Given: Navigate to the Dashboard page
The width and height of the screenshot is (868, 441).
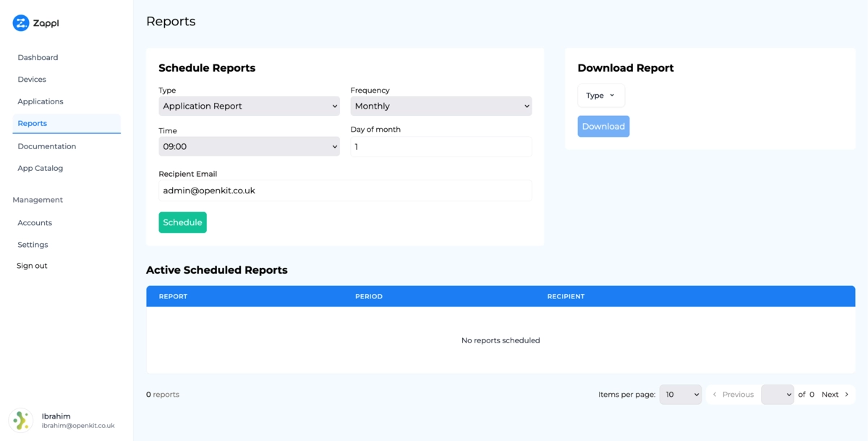Looking at the screenshot, I should pyautogui.click(x=38, y=57).
